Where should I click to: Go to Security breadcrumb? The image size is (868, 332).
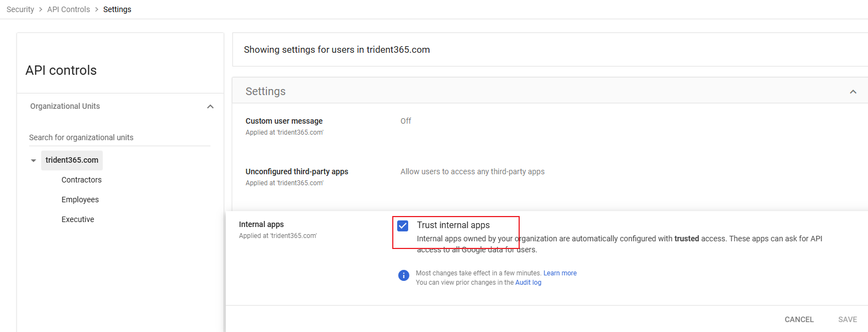(x=20, y=9)
